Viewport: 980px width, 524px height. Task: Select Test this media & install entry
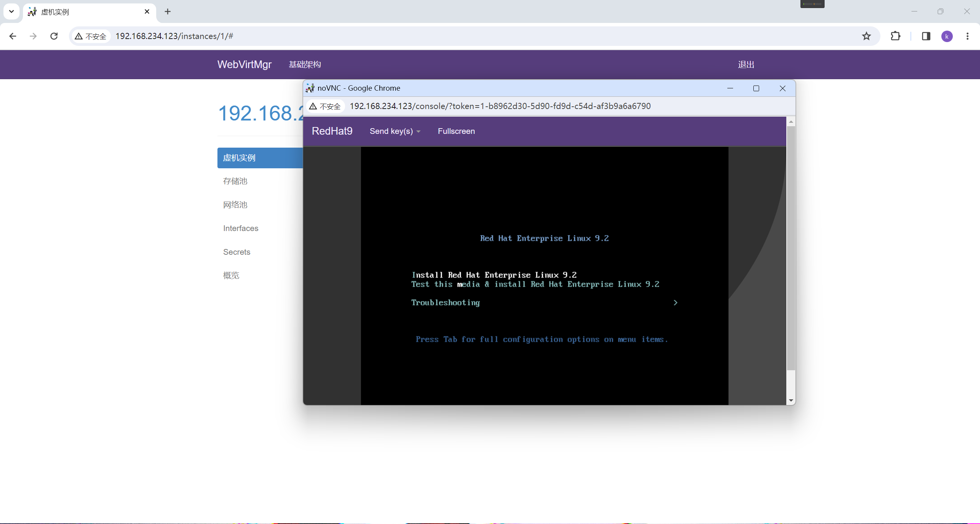coord(535,284)
